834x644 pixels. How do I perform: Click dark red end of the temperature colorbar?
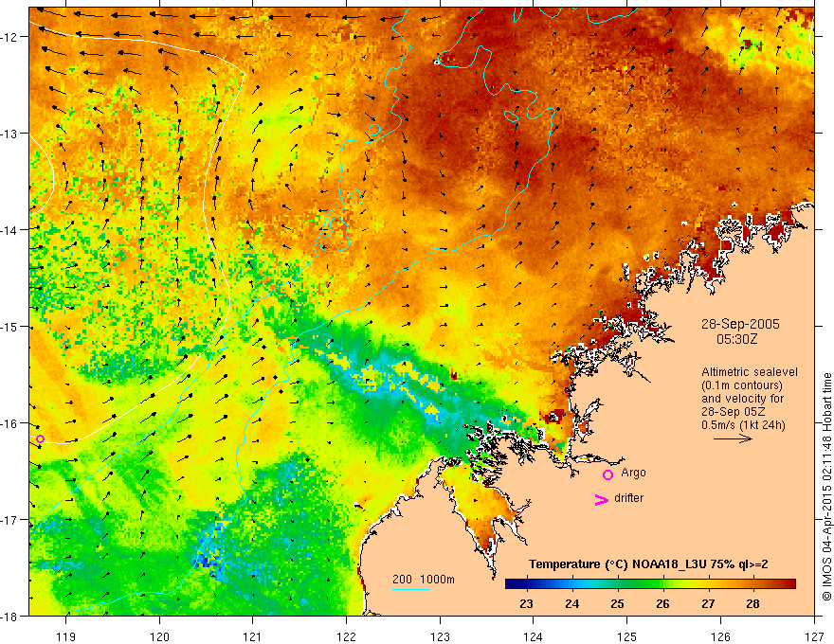(x=791, y=584)
